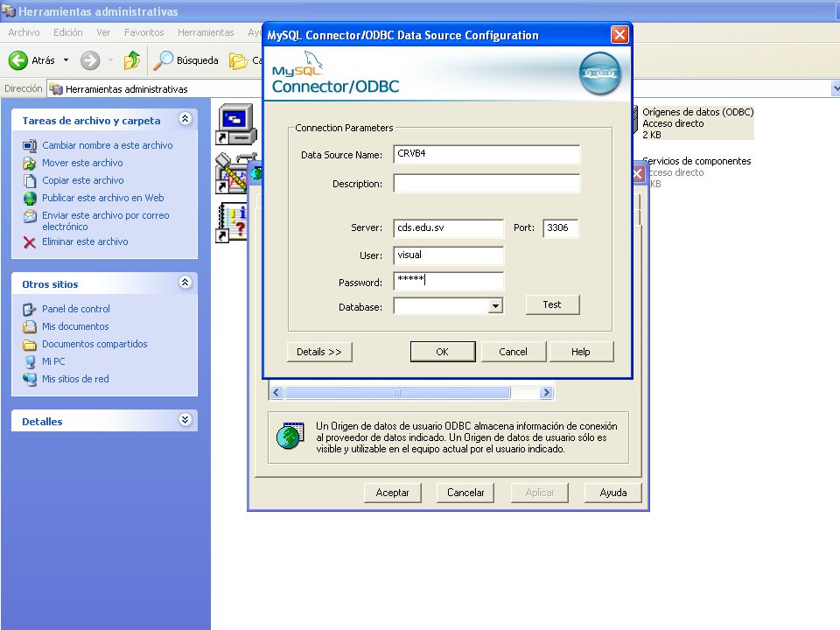
Task: Click the grayed forward arrow button
Action: coord(90,60)
